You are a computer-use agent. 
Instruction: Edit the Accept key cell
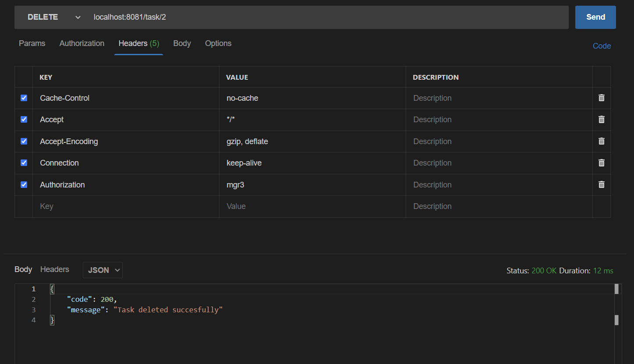tap(126, 120)
